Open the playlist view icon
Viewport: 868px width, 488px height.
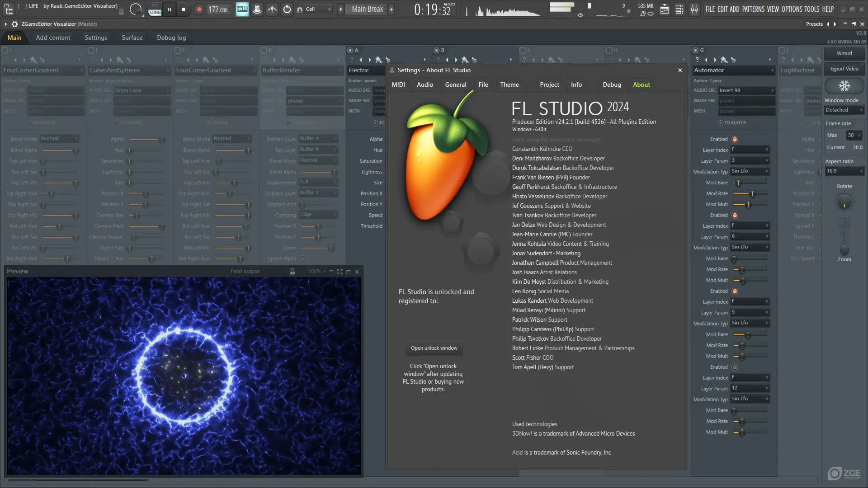[x=665, y=9]
